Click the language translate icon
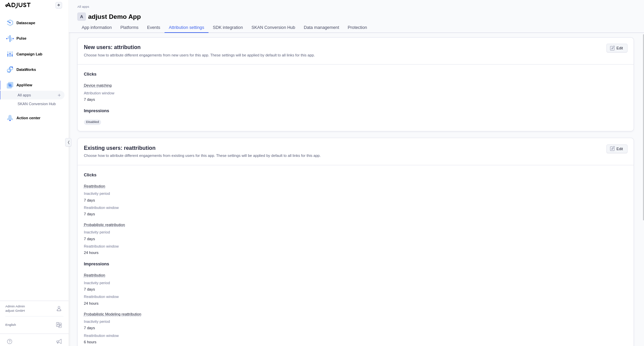The image size is (644, 346). click(59, 325)
